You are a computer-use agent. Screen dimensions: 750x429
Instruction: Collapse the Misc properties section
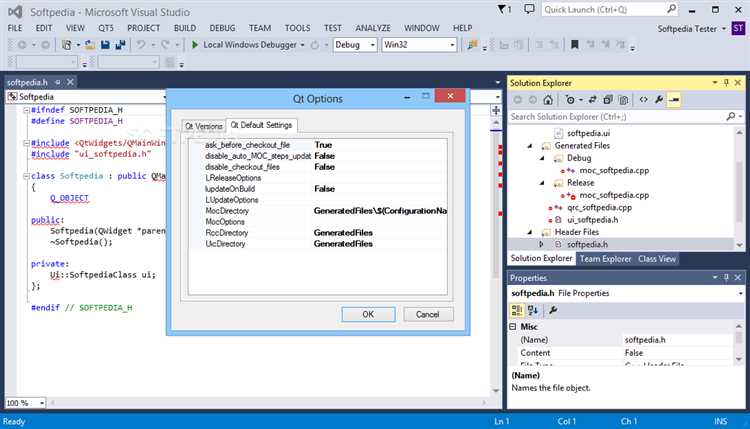pos(513,327)
